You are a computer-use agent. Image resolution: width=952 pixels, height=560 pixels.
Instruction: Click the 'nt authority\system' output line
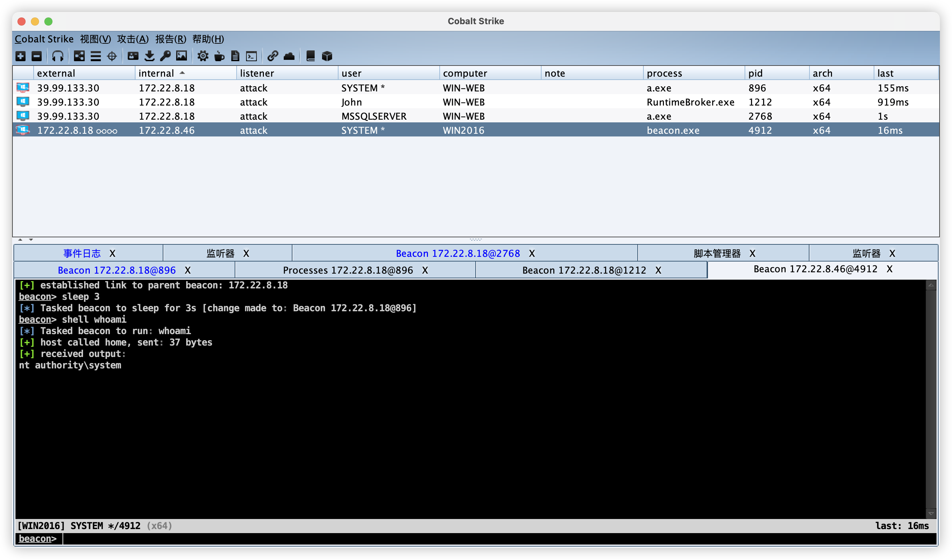[70, 365]
